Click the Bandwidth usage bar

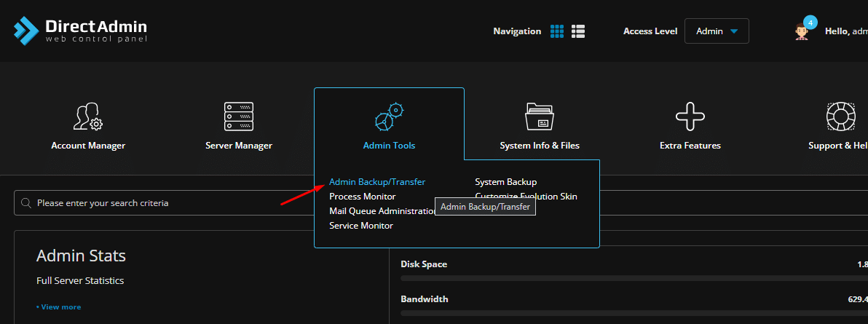(x=634, y=313)
